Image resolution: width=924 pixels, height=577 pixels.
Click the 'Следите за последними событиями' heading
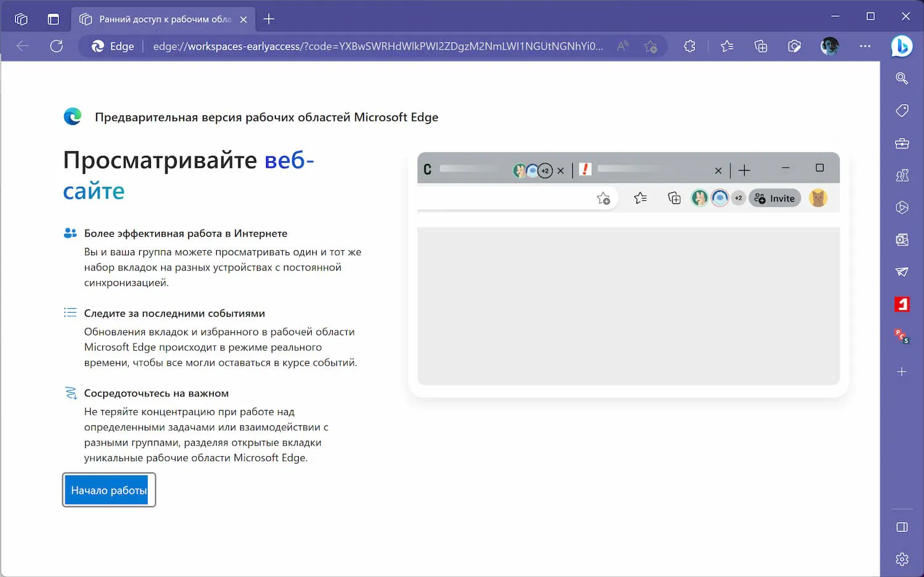(x=174, y=313)
